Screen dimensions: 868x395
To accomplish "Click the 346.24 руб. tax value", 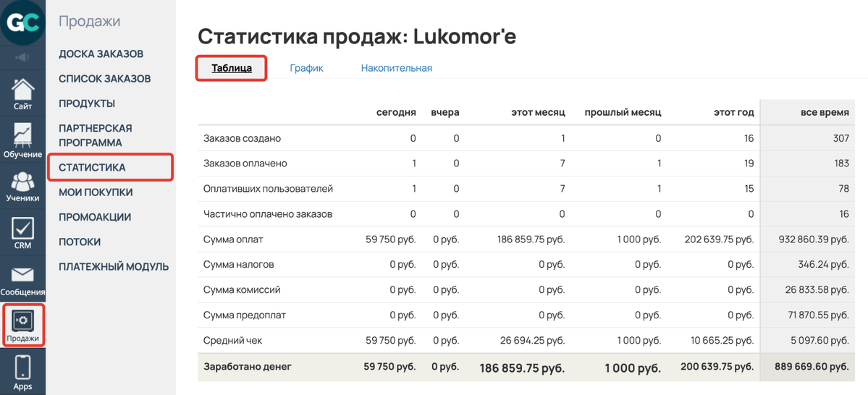I will coord(825,265).
